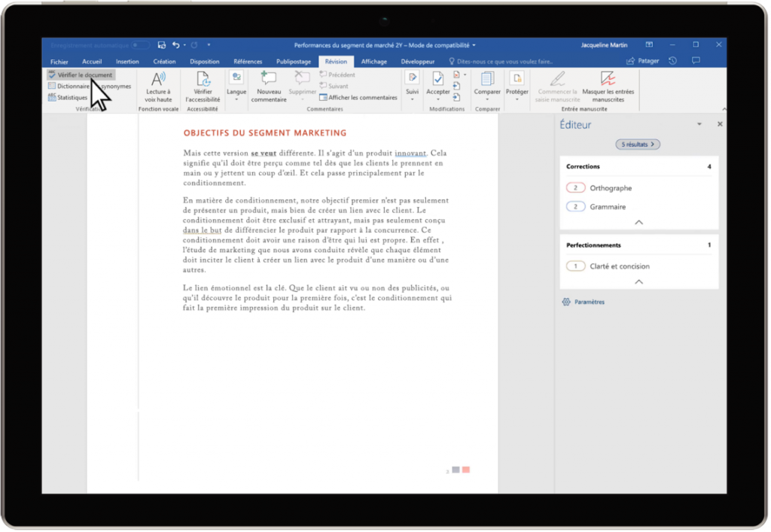
Task: Click the 5 résultats button
Action: tap(637, 143)
